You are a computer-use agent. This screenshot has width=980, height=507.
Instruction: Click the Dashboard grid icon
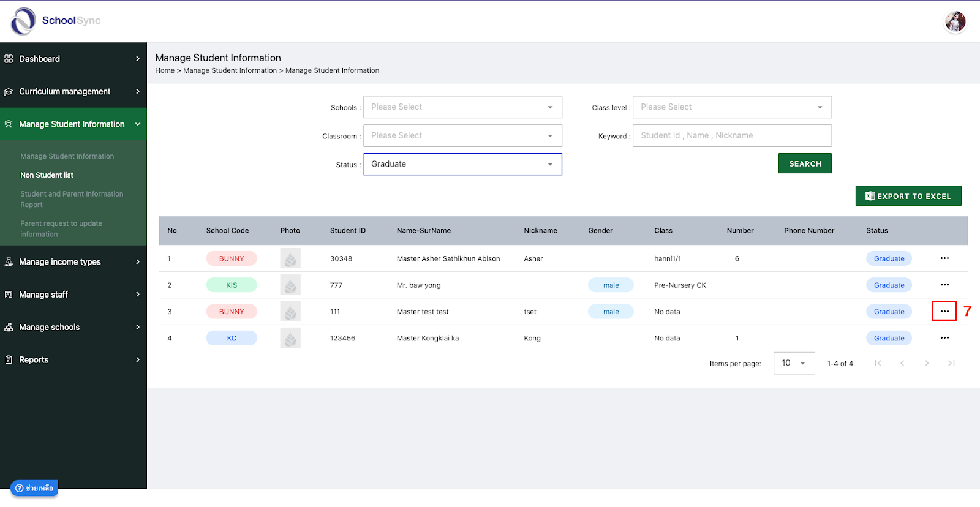coord(9,59)
